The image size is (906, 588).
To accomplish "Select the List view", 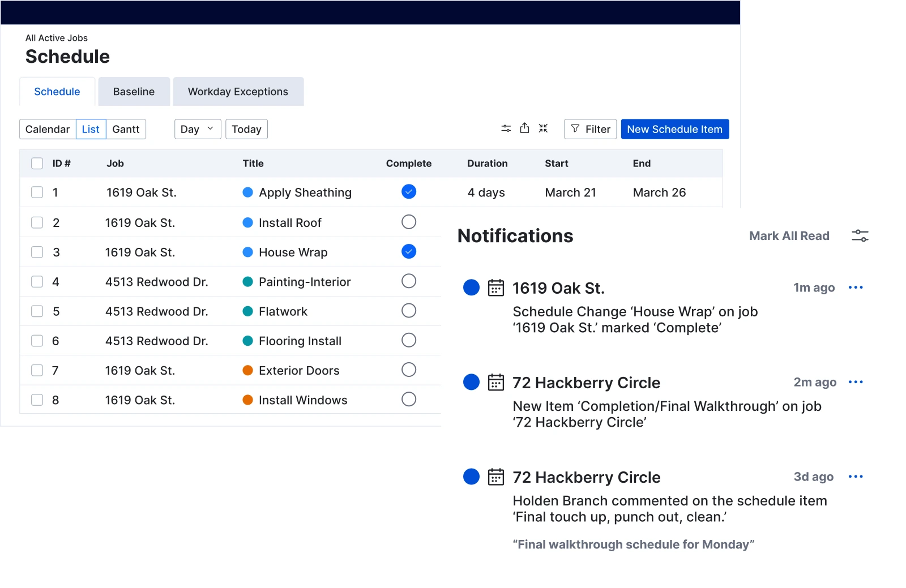I will point(91,129).
